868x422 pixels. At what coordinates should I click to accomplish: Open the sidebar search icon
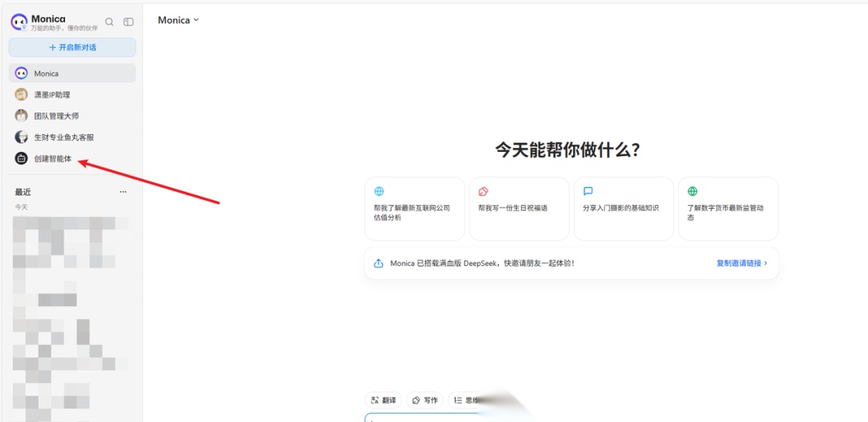click(109, 22)
